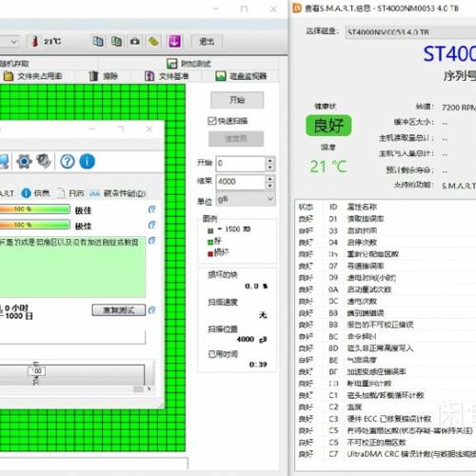Viewport: 476px width, 476px height.
Task: Click the blue gear settings icon in front window
Action: [x=24, y=162]
